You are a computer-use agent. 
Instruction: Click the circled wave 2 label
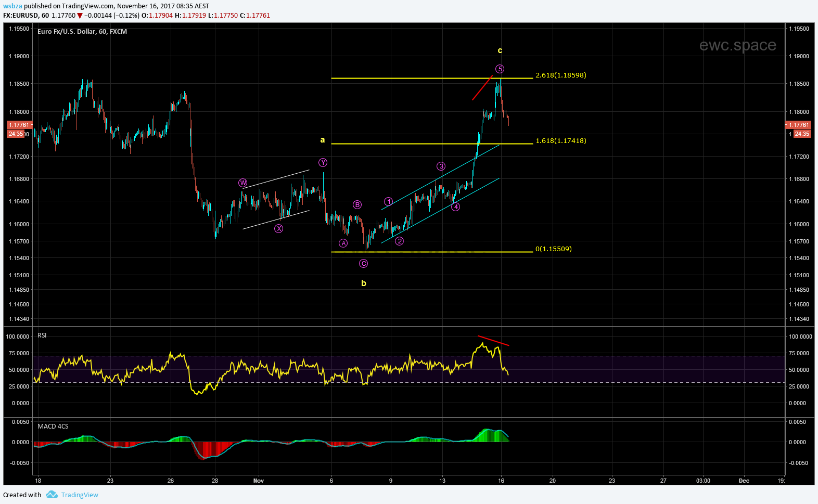click(x=399, y=241)
